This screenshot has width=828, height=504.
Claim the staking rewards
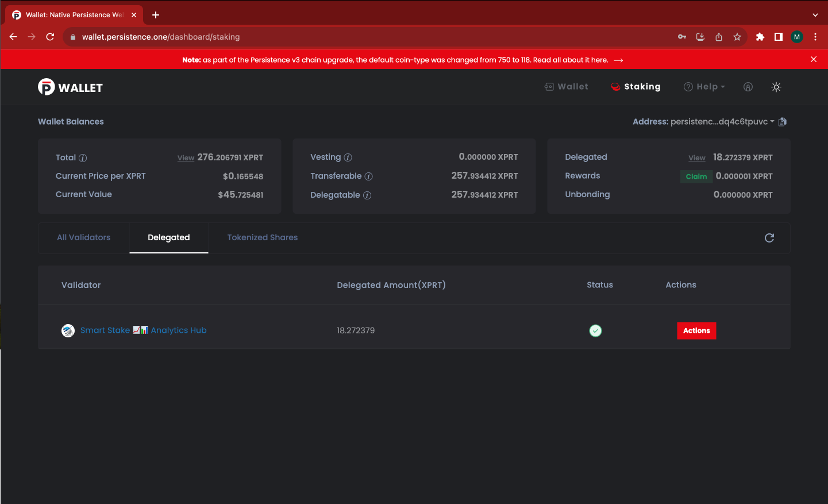[x=696, y=176]
